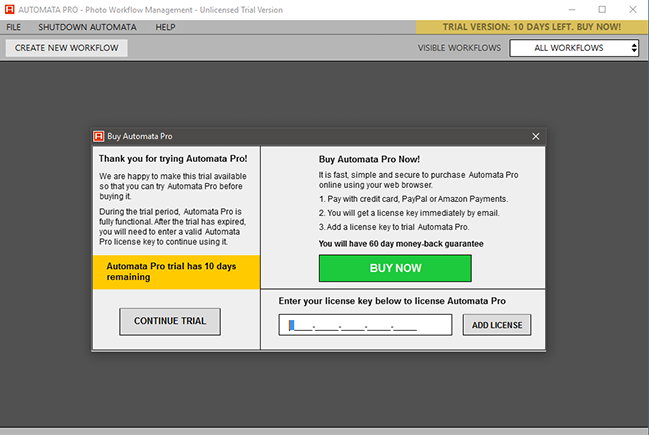Click the 'Thank you for trying Automata Pro!' heading

point(173,159)
